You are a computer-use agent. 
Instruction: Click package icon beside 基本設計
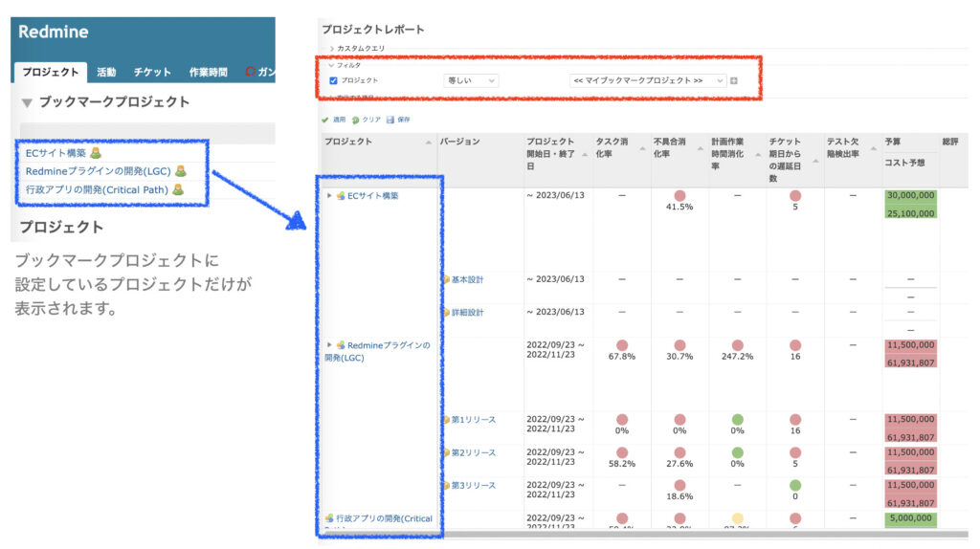click(446, 280)
